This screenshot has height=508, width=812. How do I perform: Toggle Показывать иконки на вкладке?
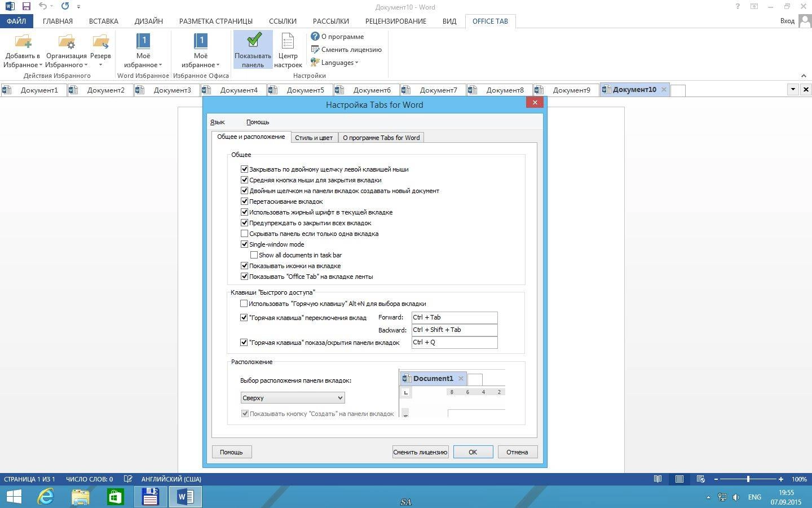tap(244, 265)
